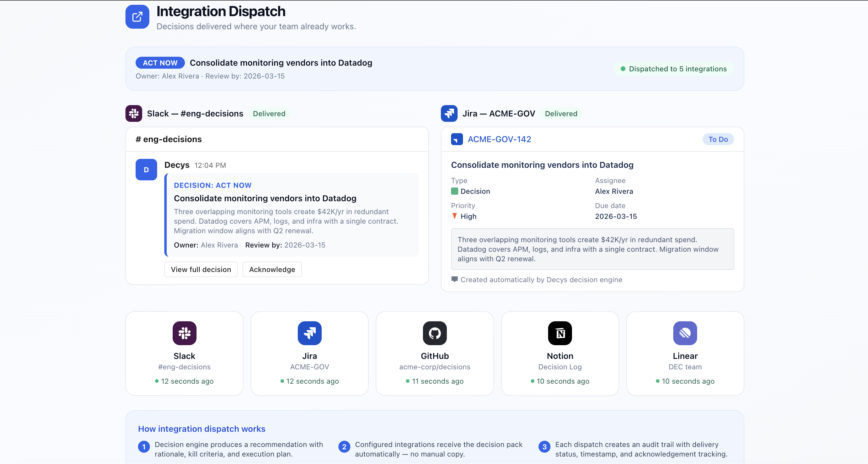
Task: Click the green Decision type swatch
Action: click(x=454, y=191)
